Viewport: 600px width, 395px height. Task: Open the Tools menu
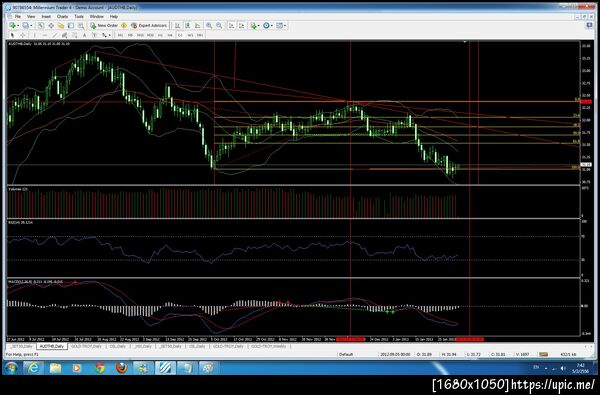click(x=79, y=17)
